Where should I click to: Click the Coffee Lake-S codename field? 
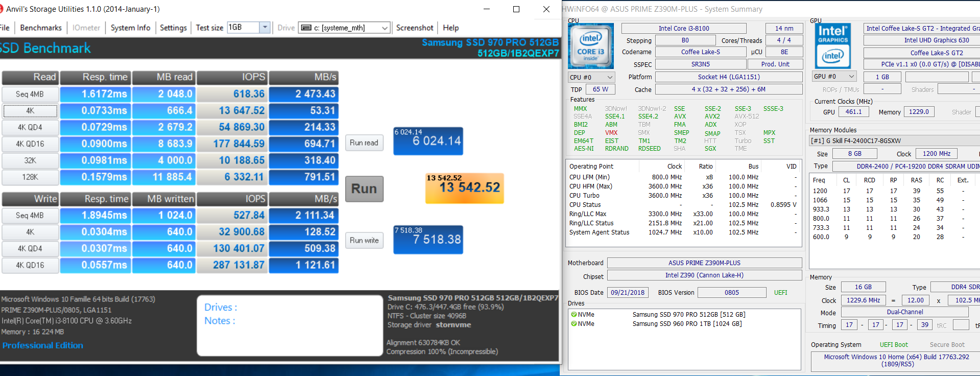click(x=701, y=52)
